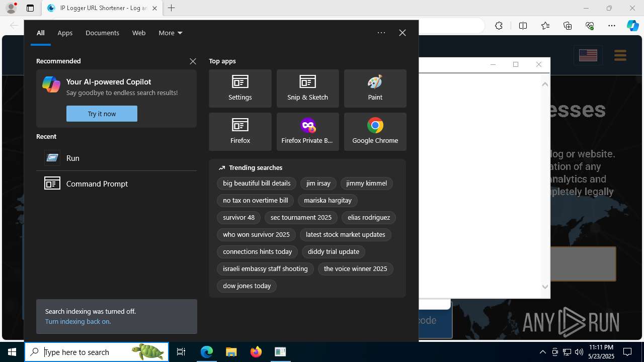Viewport: 644px width, 362px height.
Task: Click scroll down arrow in white window
Action: [x=545, y=287]
